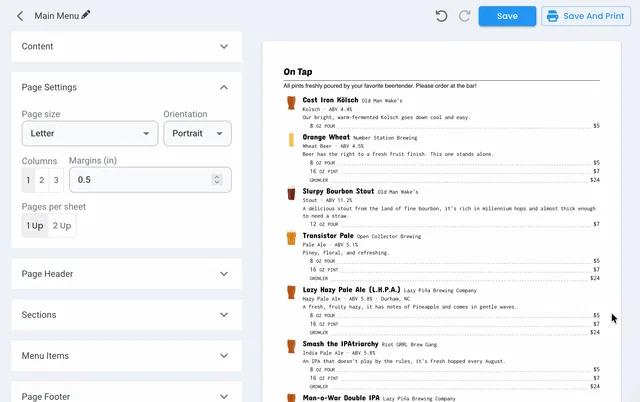This screenshot has height=402, width=640.
Task: Click Cast Iron Kölsch item name
Action: (x=330, y=100)
